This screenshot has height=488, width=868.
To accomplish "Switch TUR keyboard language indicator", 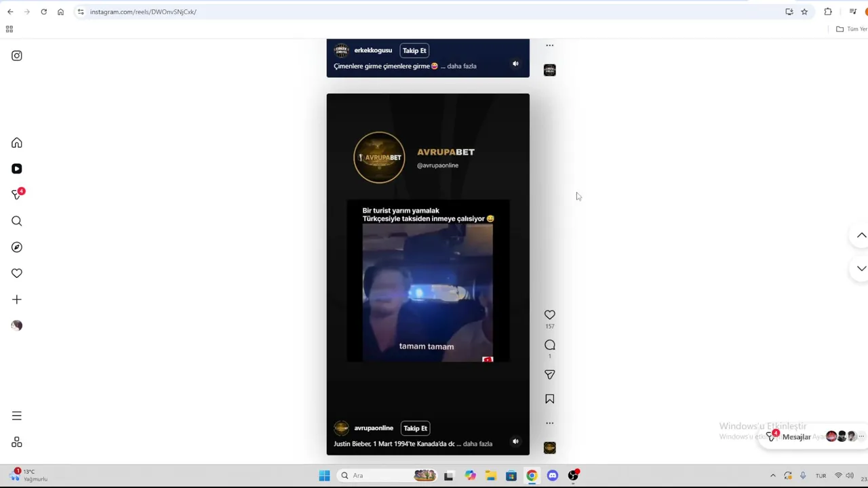I will (x=821, y=476).
